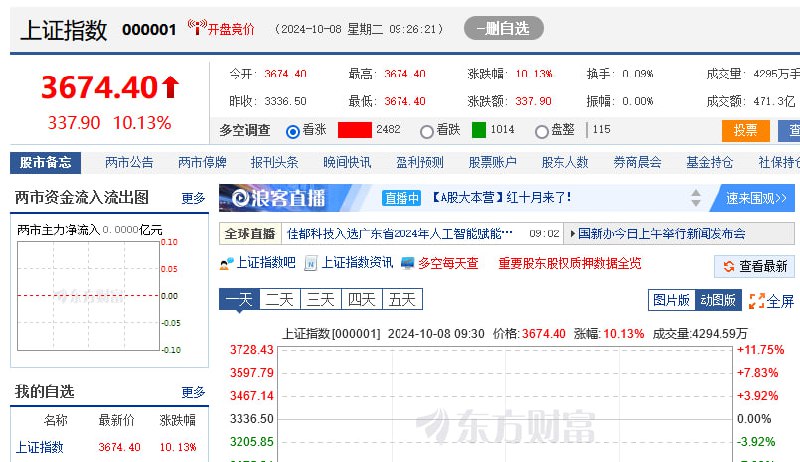Open the 盈利预测 tab
The height and width of the screenshot is (462, 800).
(420, 163)
